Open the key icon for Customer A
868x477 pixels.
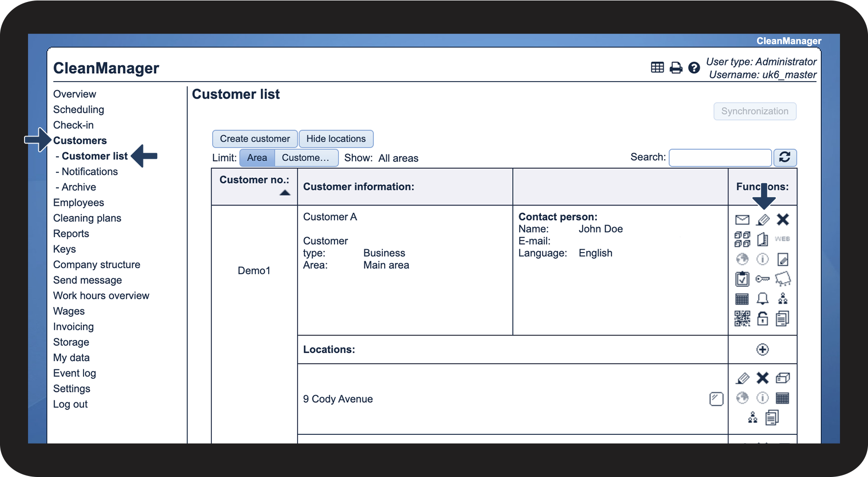[x=762, y=279]
